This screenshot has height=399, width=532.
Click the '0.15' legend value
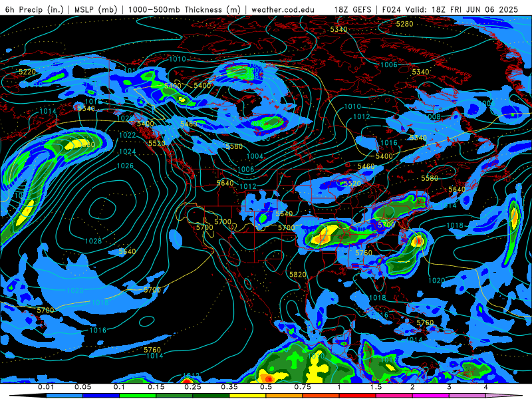click(x=156, y=387)
